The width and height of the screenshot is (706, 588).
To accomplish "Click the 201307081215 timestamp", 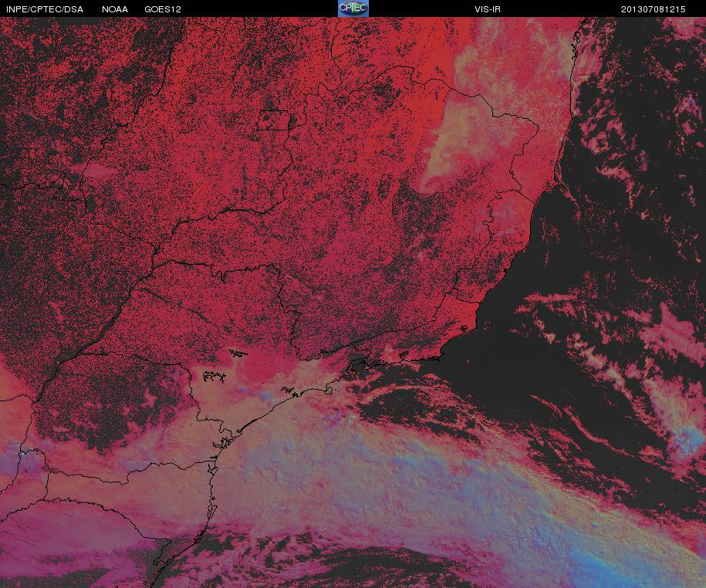I will [654, 9].
